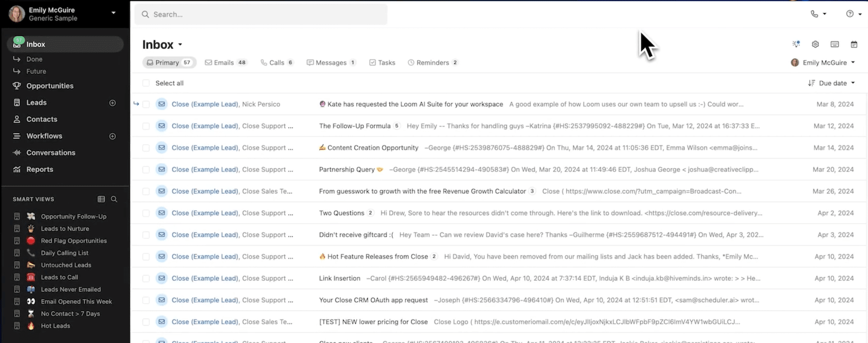868x343 pixels.
Task: Open the Opportunity Follow-Up smart view
Action: pyautogui.click(x=74, y=216)
